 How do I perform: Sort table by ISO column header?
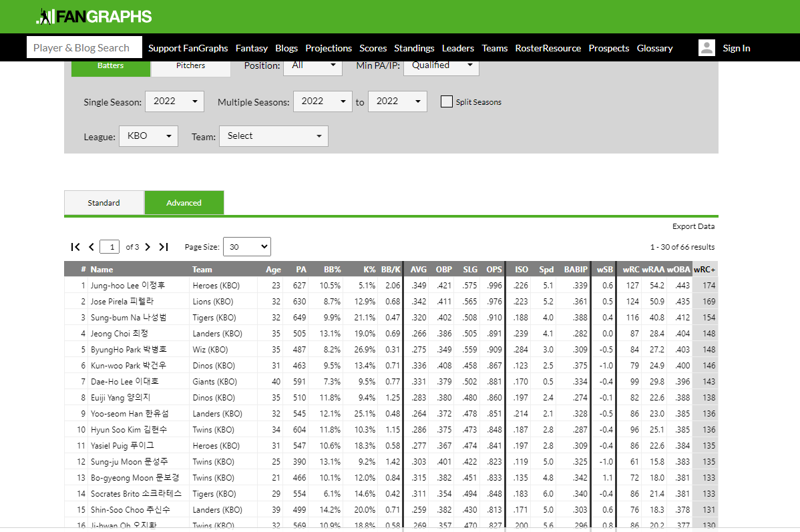coord(522,269)
